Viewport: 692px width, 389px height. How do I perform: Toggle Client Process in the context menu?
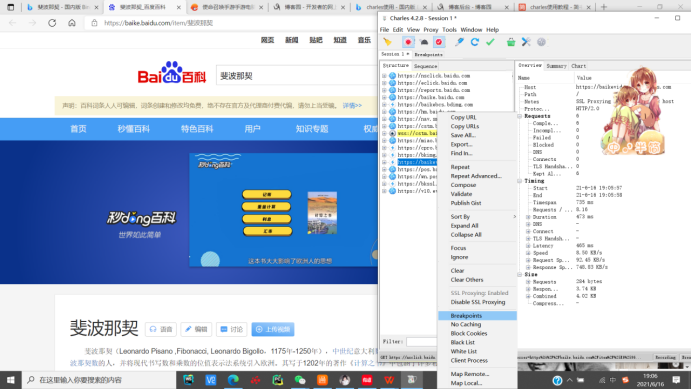tap(469, 361)
